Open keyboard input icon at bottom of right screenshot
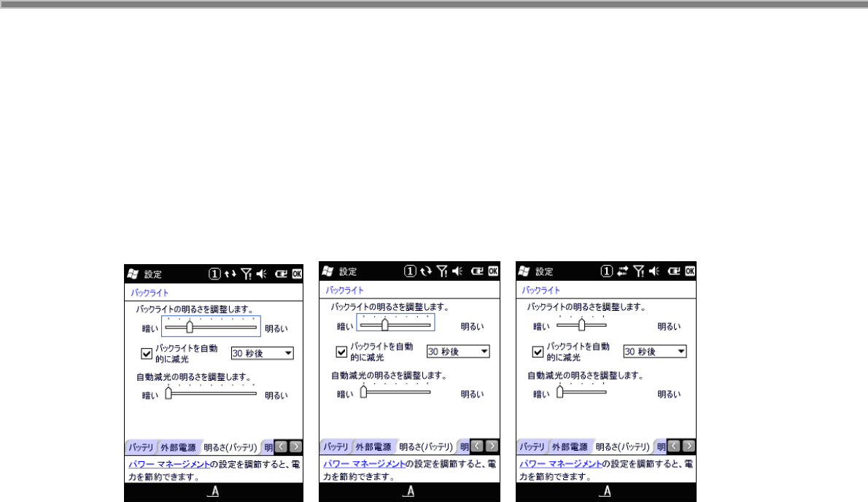The height and width of the screenshot is (502, 868). pos(605,491)
